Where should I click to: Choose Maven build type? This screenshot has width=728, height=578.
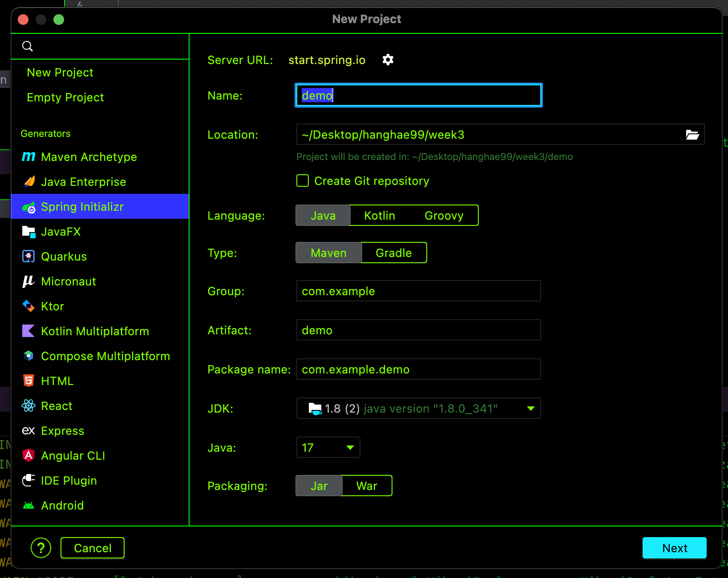click(328, 253)
